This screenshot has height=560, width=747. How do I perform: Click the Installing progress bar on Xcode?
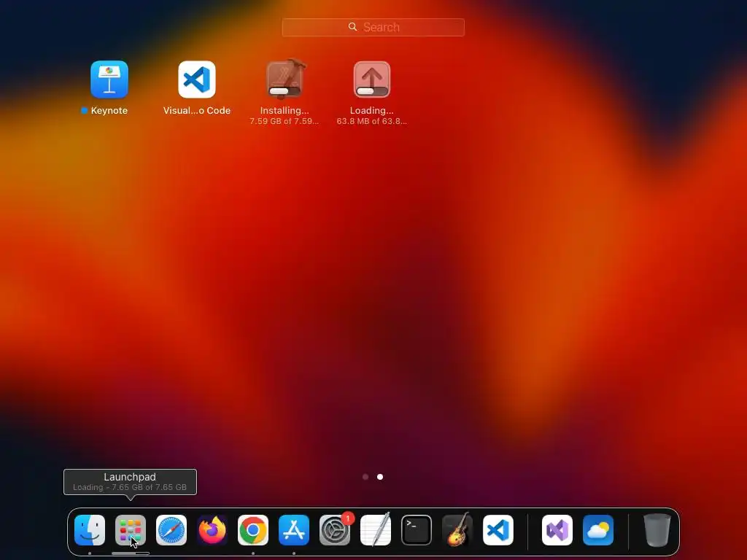pyautogui.click(x=285, y=91)
